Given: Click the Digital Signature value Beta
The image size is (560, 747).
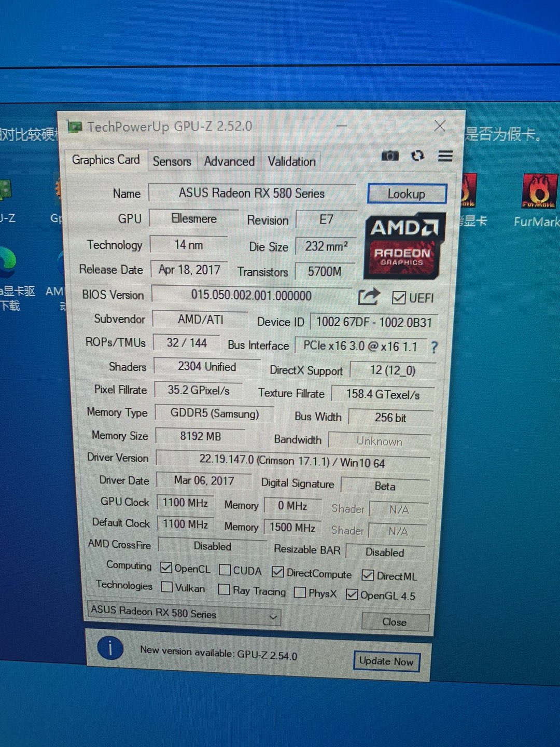Looking at the screenshot, I should pos(385,486).
